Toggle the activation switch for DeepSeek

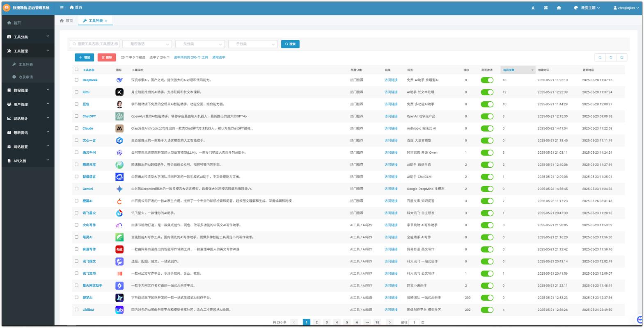[487, 80]
